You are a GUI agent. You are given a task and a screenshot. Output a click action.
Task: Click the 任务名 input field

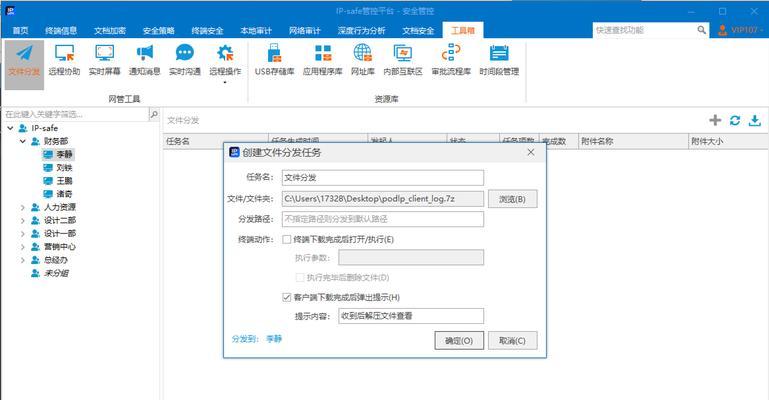[x=383, y=177]
